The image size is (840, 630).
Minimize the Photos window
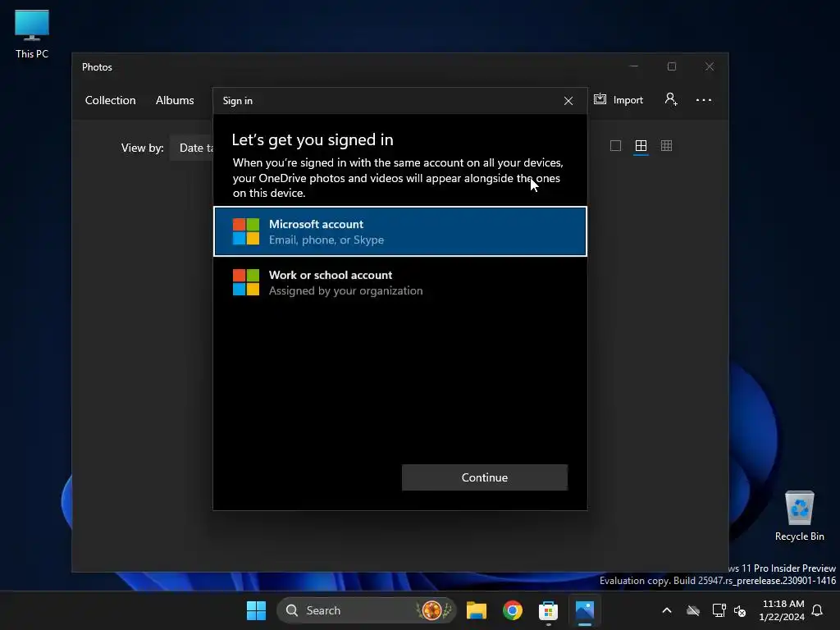(634, 66)
